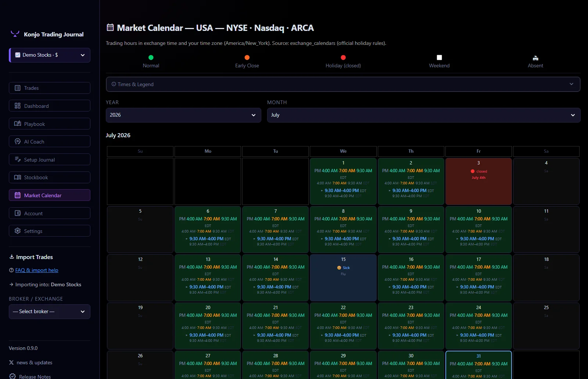This screenshot has height=379, width=588.
Task: Click the red closed dot on July 3
Action: click(x=473, y=171)
